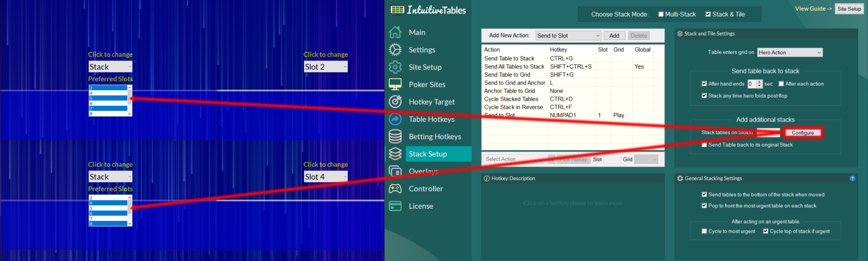Click the Site Setup button at top right

tap(849, 9)
